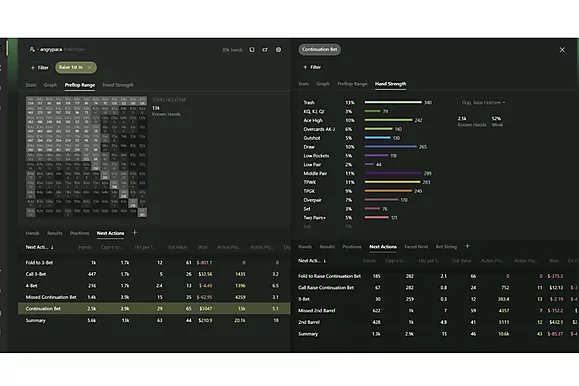
Task: Switch to Graph tab in Continuation Bet panel
Action: pyautogui.click(x=323, y=84)
